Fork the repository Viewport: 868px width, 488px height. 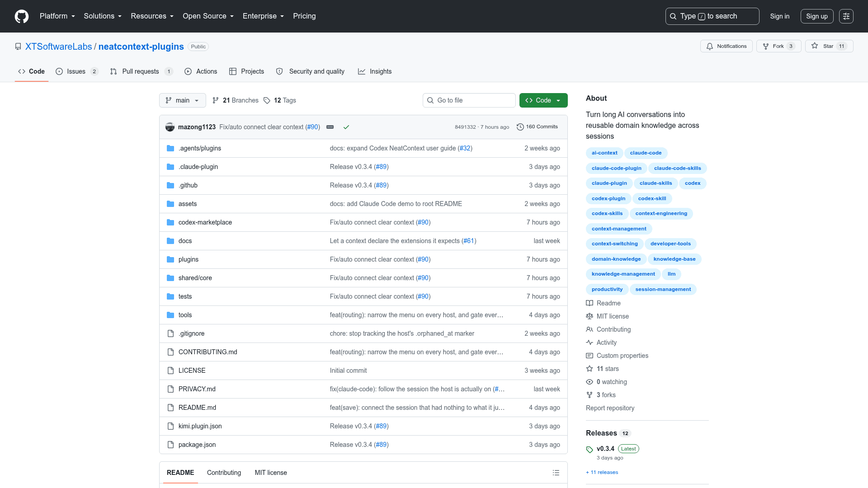[x=778, y=46]
